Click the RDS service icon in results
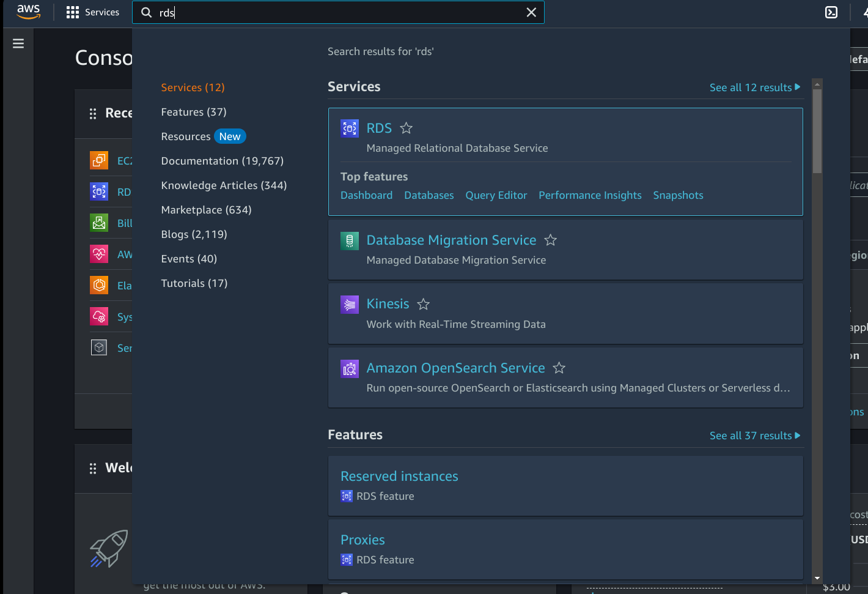 [x=350, y=128]
